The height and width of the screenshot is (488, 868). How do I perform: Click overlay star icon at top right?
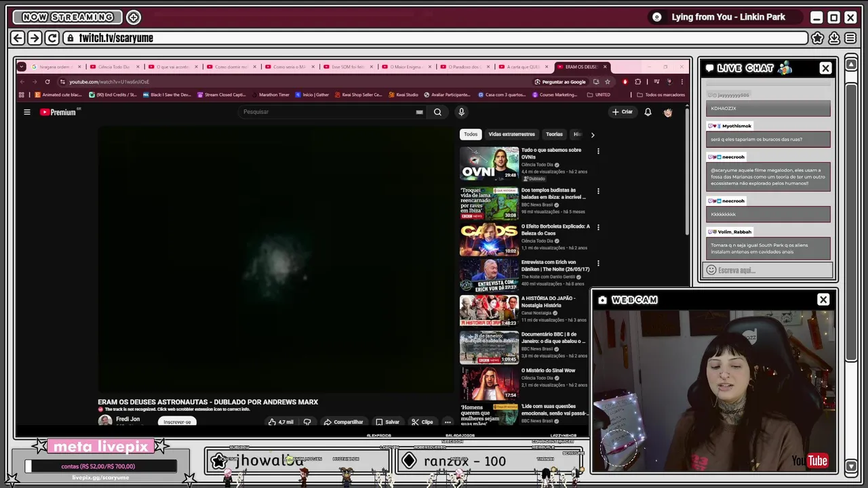[818, 38]
